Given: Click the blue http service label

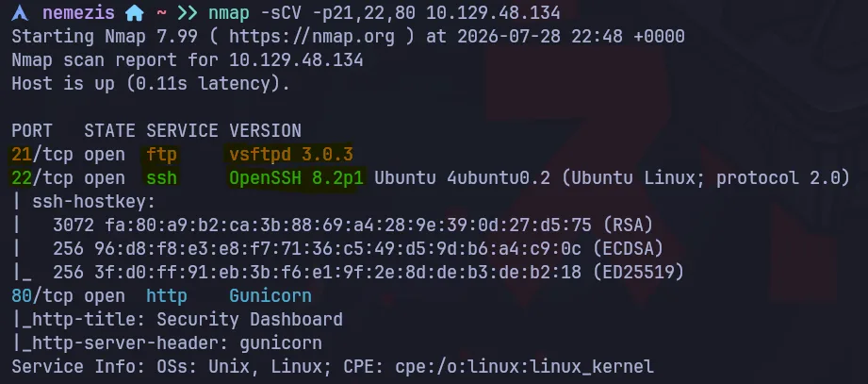Looking at the screenshot, I should 167,296.
